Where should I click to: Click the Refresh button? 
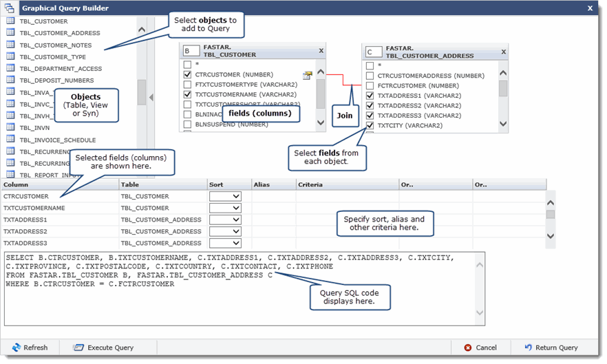30,347
